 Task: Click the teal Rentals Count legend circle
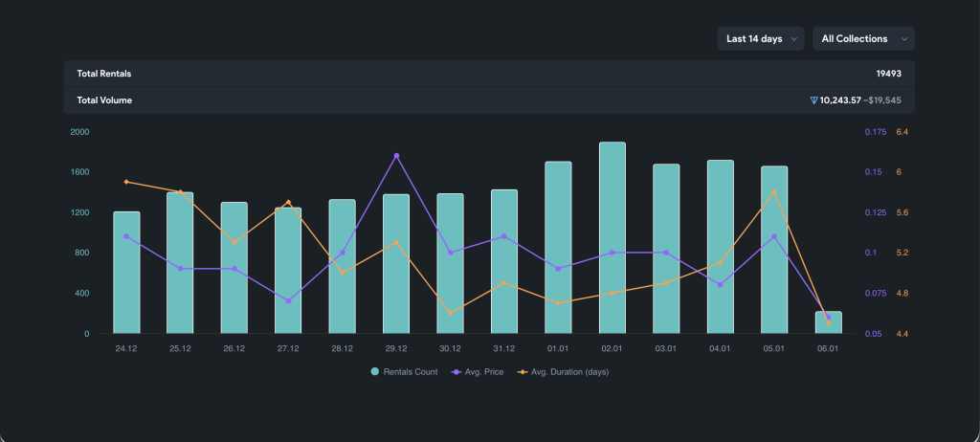click(375, 371)
